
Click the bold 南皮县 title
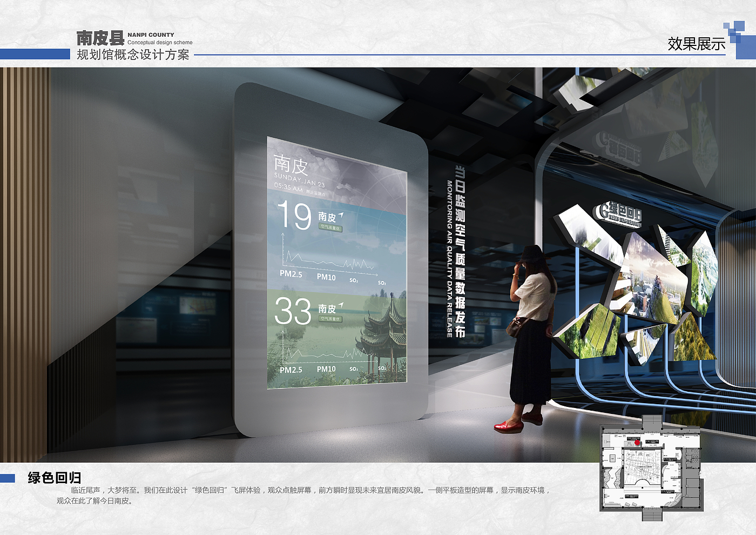(100, 38)
